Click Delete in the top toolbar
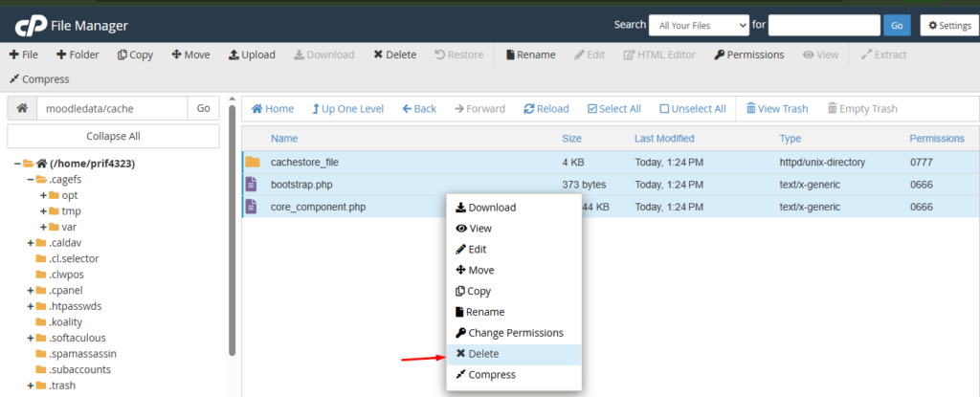This screenshot has height=397, width=980. coord(394,55)
